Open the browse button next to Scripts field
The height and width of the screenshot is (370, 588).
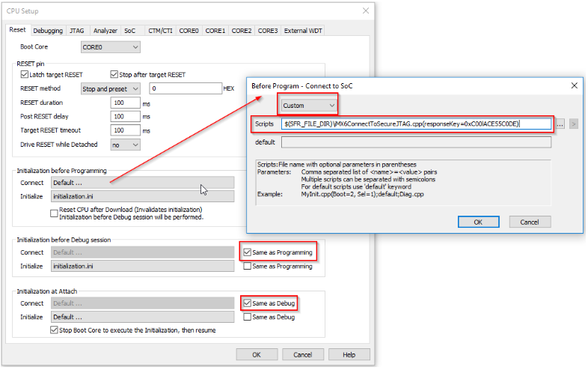tap(560, 124)
